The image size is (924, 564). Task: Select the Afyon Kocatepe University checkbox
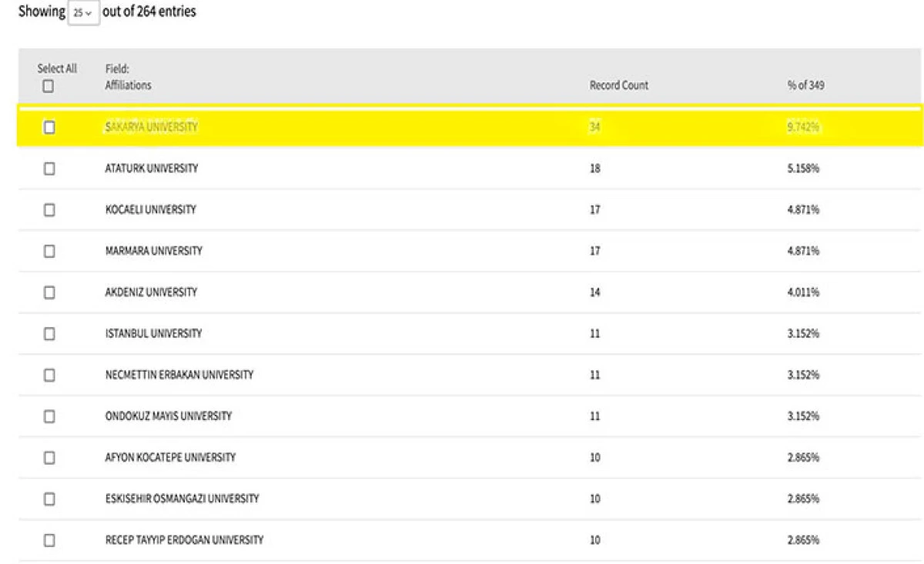[49, 458]
